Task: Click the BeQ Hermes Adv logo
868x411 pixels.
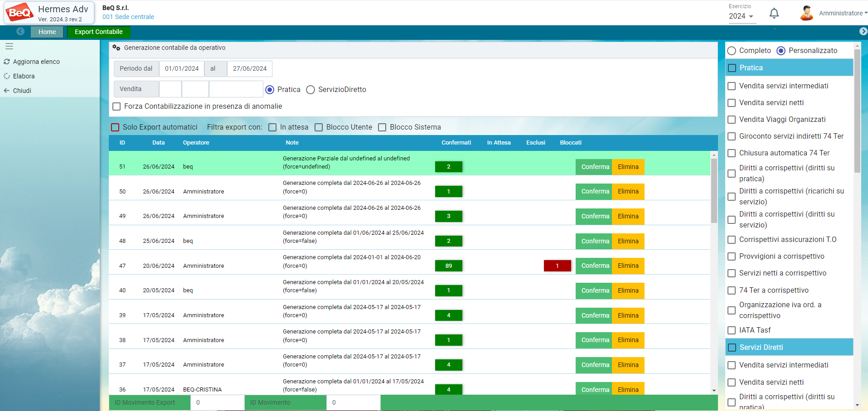Action: coord(49,13)
